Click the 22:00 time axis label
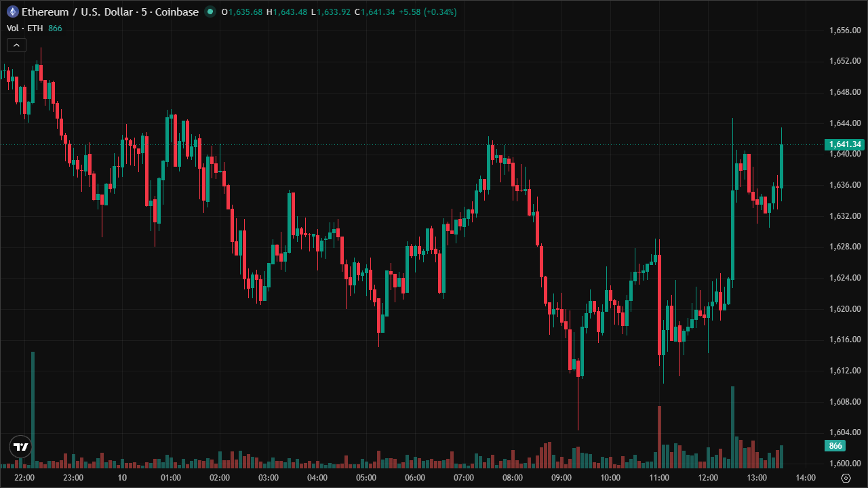The height and width of the screenshot is (488, 868). (24, 478)
